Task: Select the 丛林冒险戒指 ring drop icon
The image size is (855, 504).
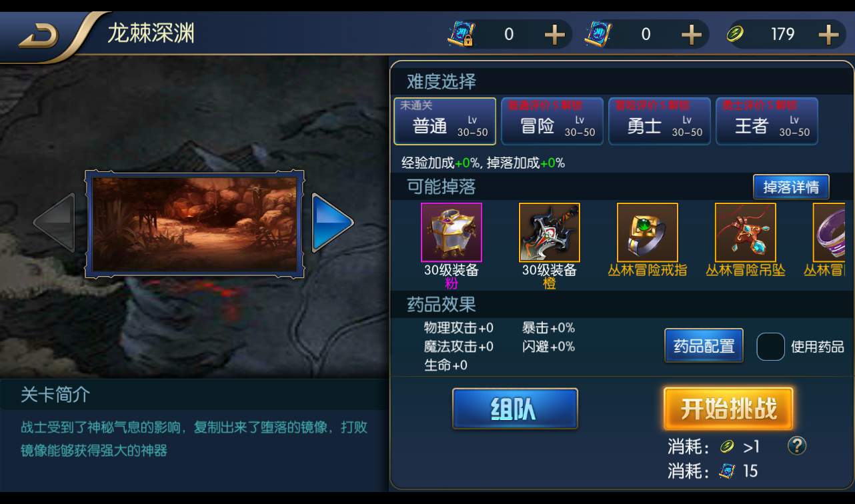Action: [648, 233]
